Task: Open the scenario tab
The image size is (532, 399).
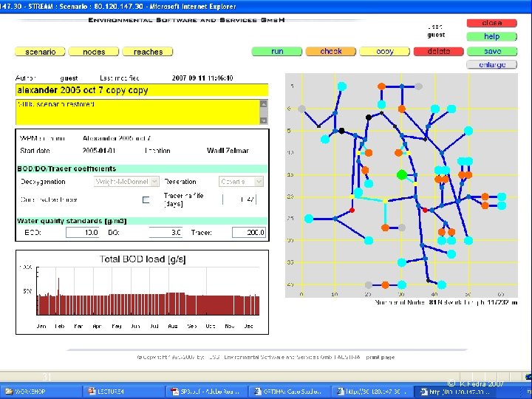Action: tap(40, 52)
